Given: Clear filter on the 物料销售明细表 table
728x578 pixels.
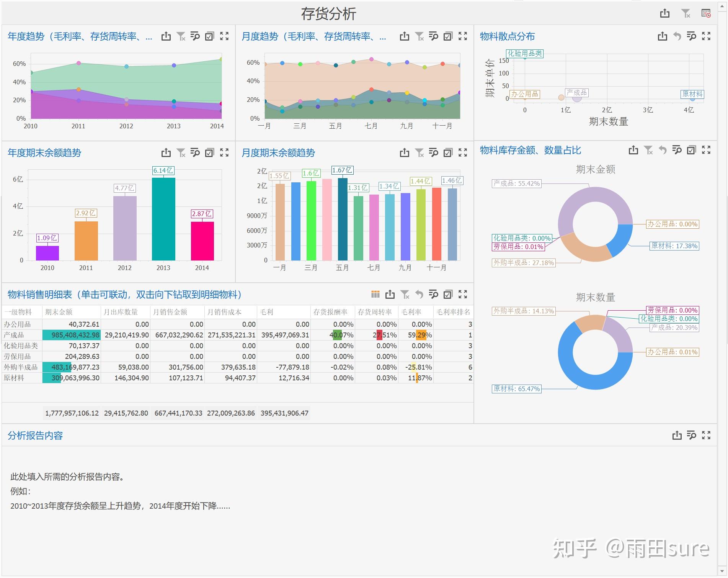Looking at the screenshot, I should [405, 295].
